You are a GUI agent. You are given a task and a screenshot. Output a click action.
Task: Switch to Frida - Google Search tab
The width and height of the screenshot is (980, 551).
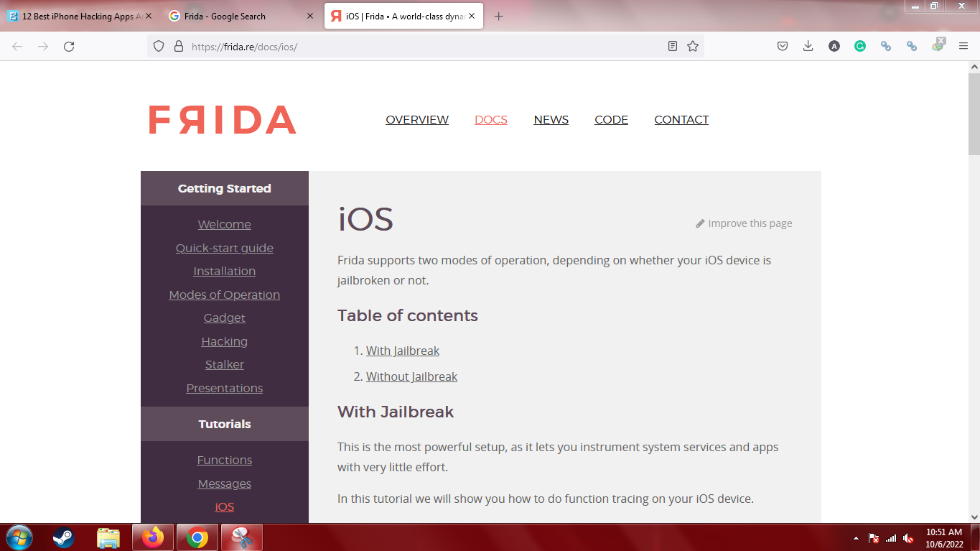[241, 16]
